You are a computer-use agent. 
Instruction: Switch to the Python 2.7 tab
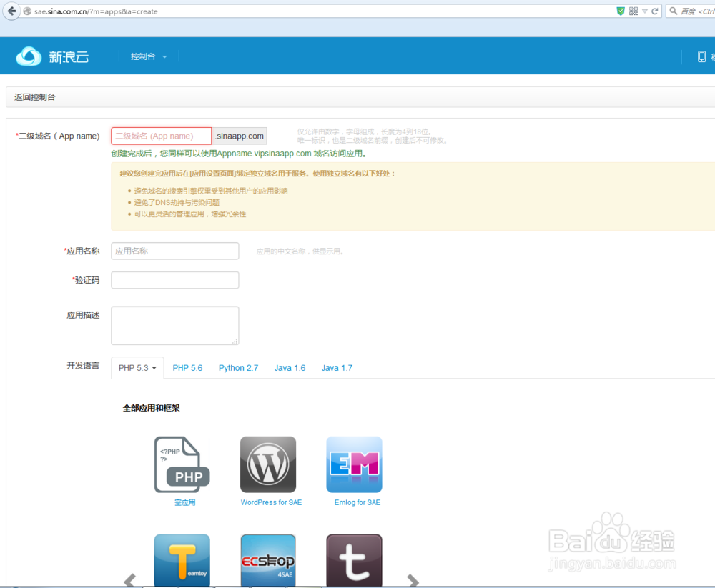pos(239,368)
